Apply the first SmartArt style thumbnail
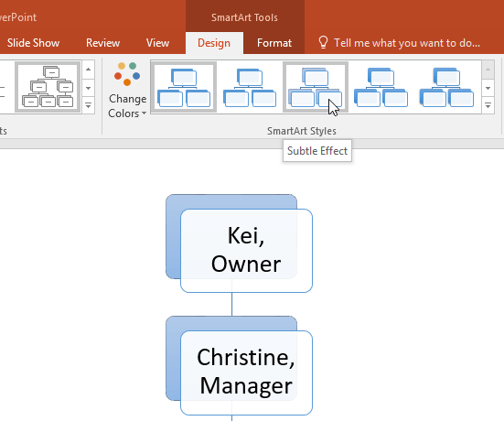The image size is (504, 421). click(x=184, y=87)
